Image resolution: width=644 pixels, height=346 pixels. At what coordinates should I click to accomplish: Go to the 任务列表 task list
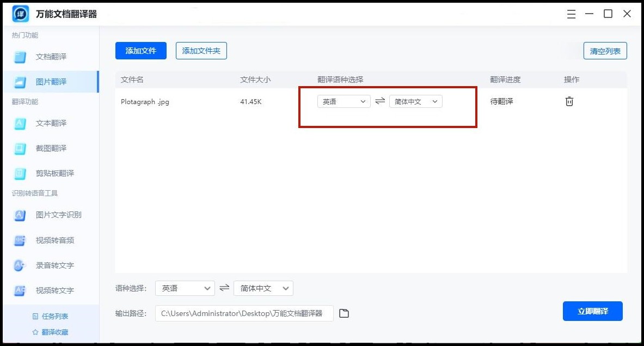click(50, 316)
